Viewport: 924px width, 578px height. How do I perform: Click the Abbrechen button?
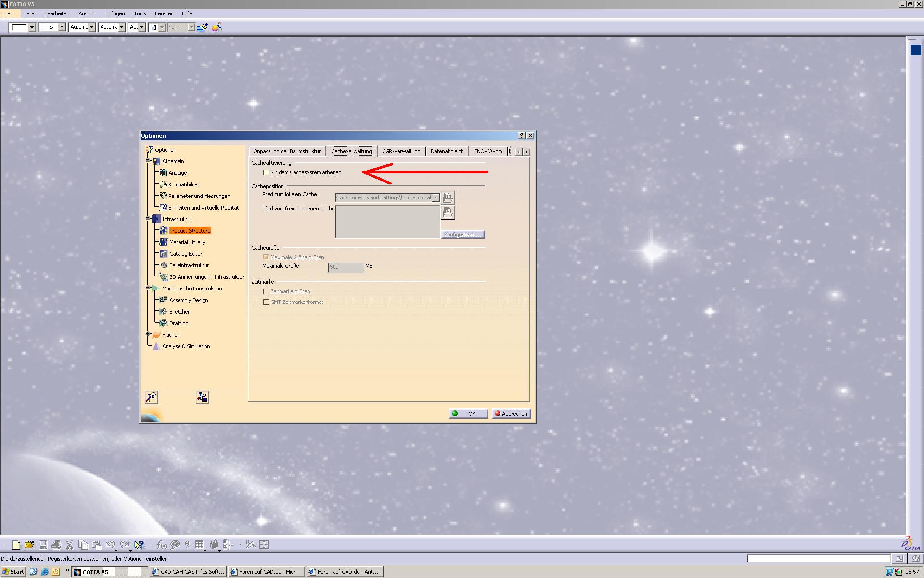(x=511, y=414)
